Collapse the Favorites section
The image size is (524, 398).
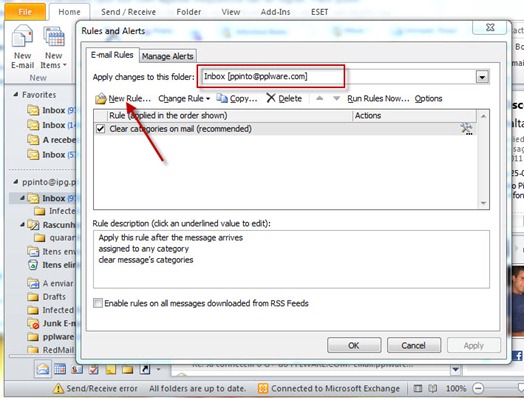coord(16,95)
